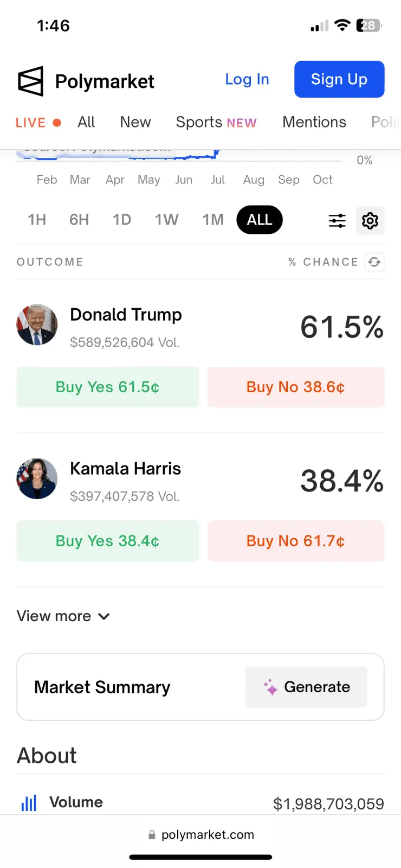Click the Polymarket logo icon
This screenshot has width=401, height=868.
coord(30,81)
